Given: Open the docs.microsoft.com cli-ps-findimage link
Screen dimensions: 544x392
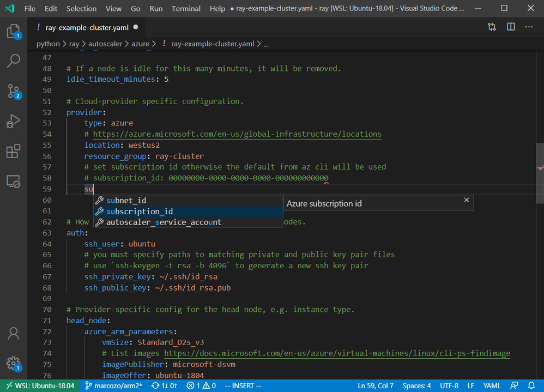Looking at the screenshot, I should point(337,353).
